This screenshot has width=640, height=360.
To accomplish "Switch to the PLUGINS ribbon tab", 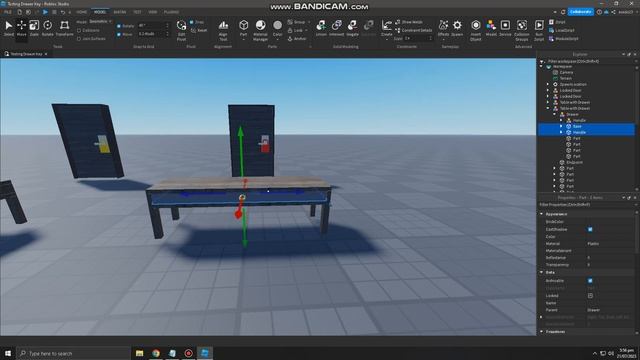I will (171, 12).
